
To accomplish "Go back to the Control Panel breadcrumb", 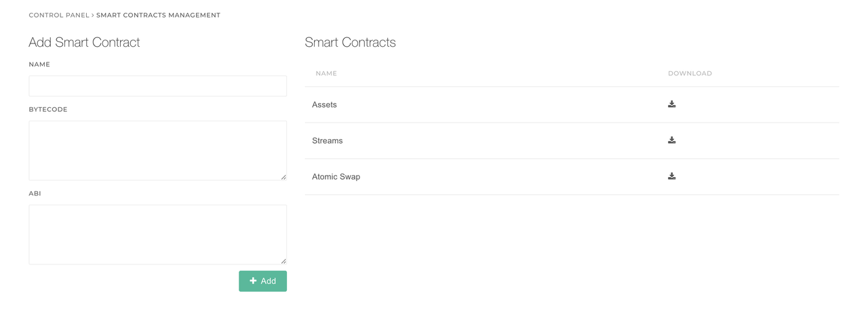I will (59, 15).
